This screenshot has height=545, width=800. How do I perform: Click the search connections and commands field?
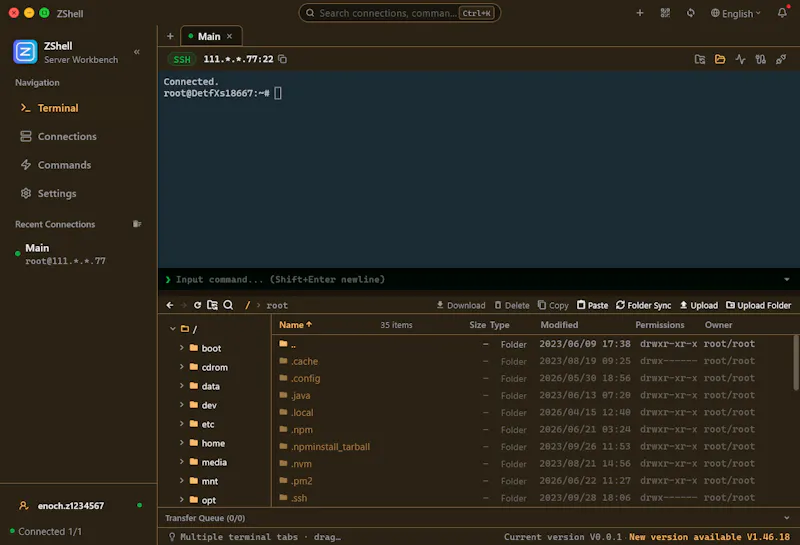[399, 13]
